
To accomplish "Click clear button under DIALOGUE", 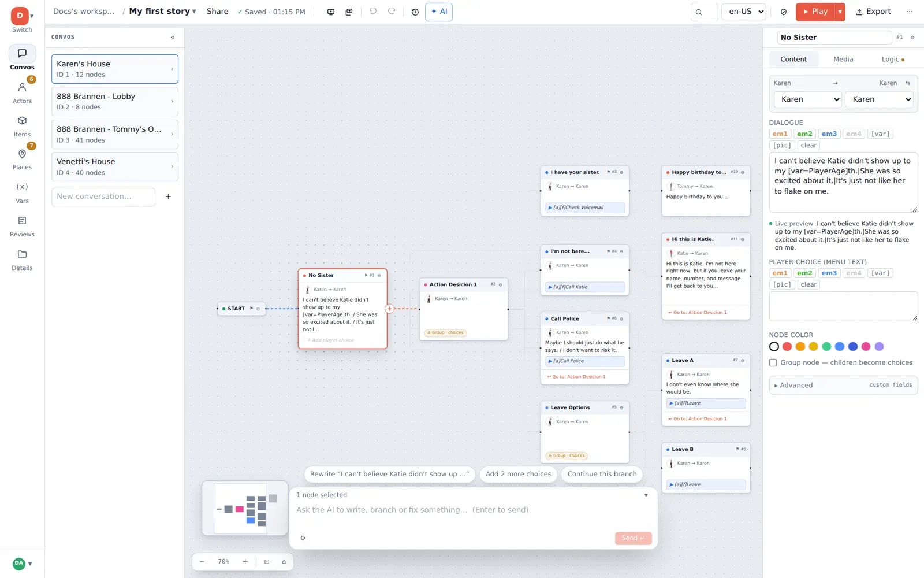I will point(808,145).
